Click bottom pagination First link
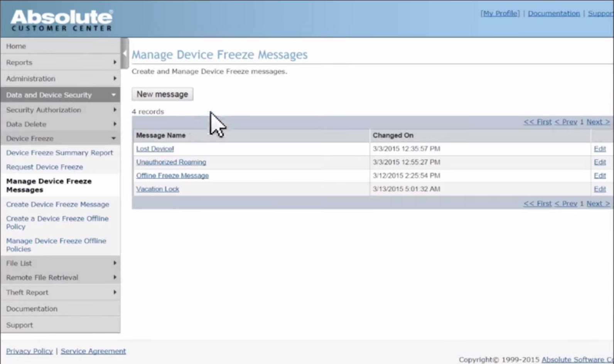This screenshot has height=364, width=614. (538, 203)
